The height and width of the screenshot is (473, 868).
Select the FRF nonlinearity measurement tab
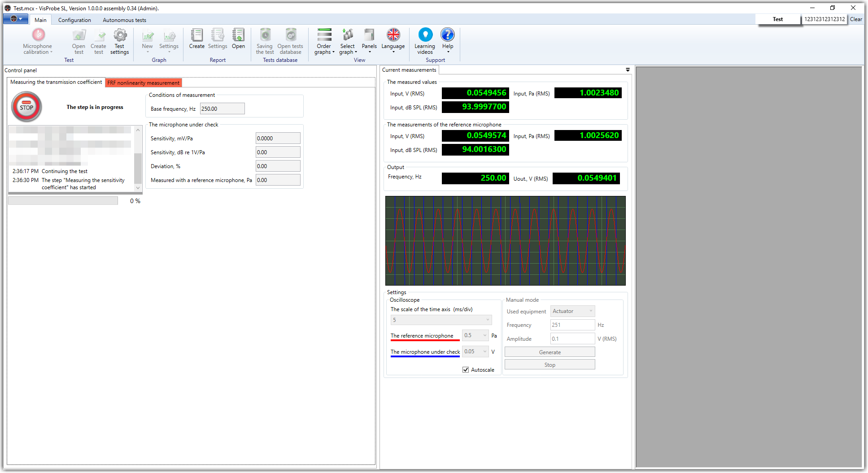(x=144, y=83)
